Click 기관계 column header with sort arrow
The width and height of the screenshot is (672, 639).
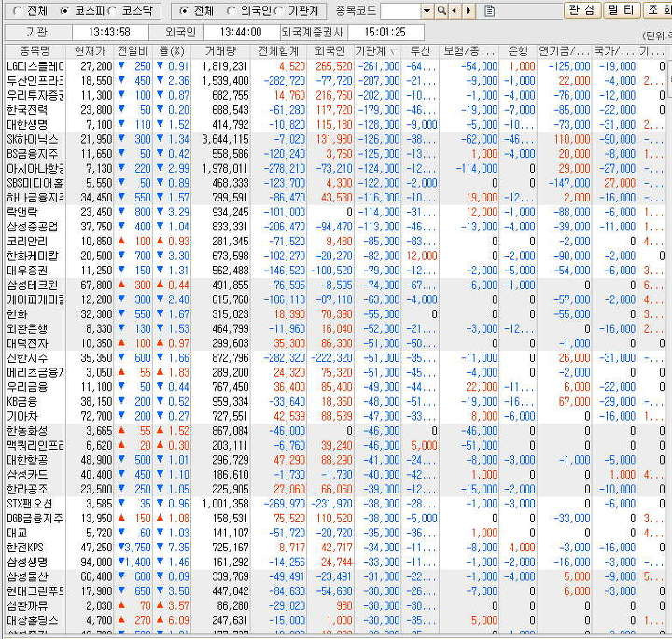point(377,51)
